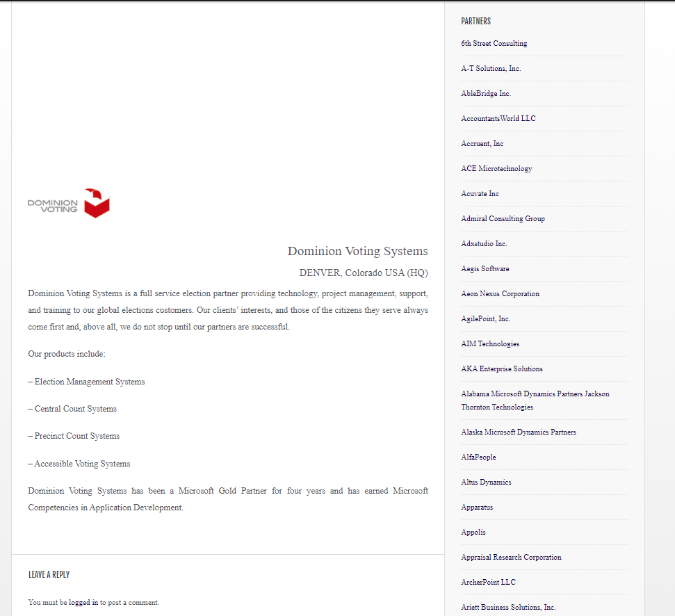Open AccountantsWorld LLC partner page
675x616 pixels.
click(498, 118)
